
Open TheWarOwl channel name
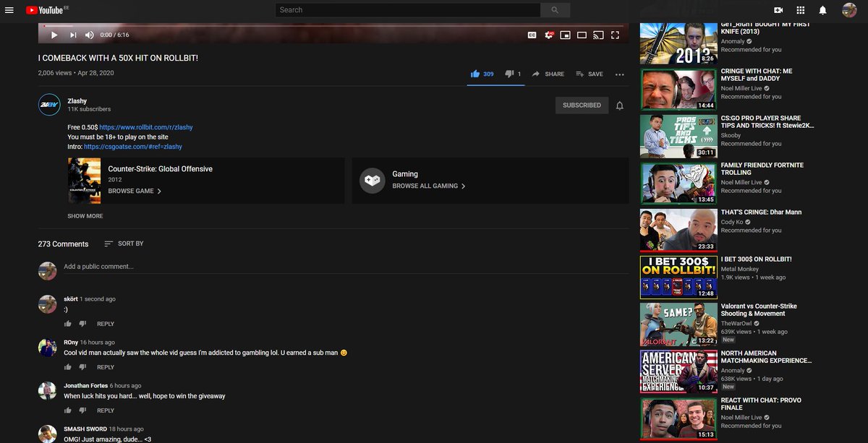point(738,324)
